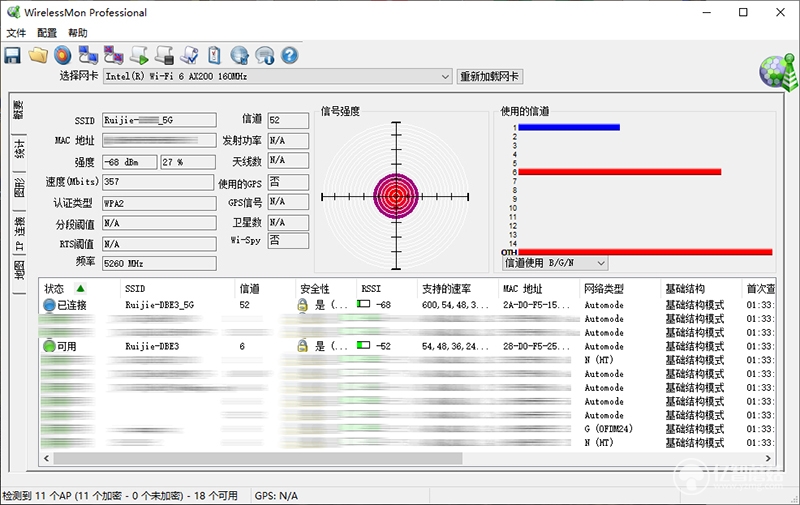Viewport: 800px width, 505px height.
Task: Click MAC cell 2A-D0-F5-15...
Action: click(x=536, y=305)
